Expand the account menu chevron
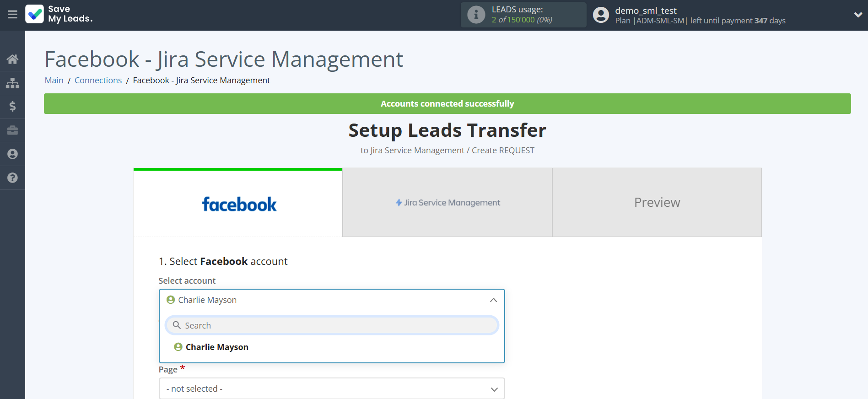Viewport: 868px width, 399px height. coord(858,15)
